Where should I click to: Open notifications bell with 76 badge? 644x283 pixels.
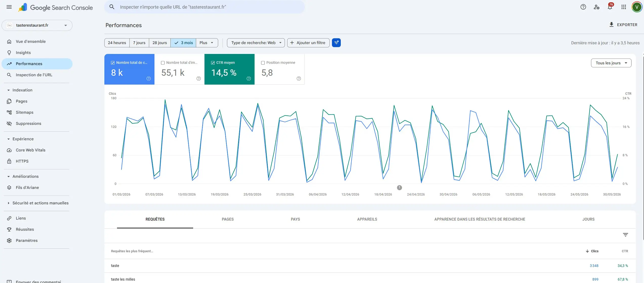click(610, 7)
